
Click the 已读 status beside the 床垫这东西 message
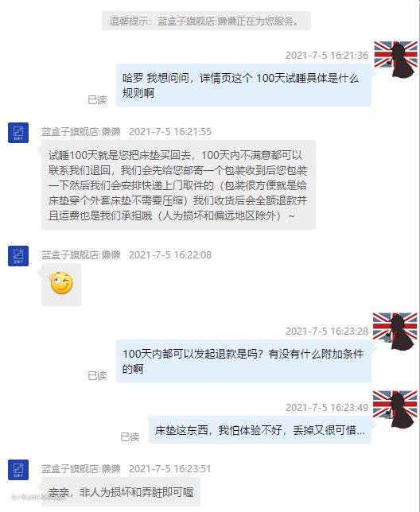[130, 436]
